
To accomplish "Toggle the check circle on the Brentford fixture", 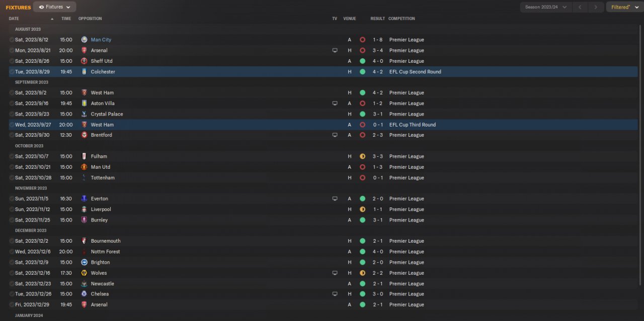I will pyautogui.click(x=12, y=135).
